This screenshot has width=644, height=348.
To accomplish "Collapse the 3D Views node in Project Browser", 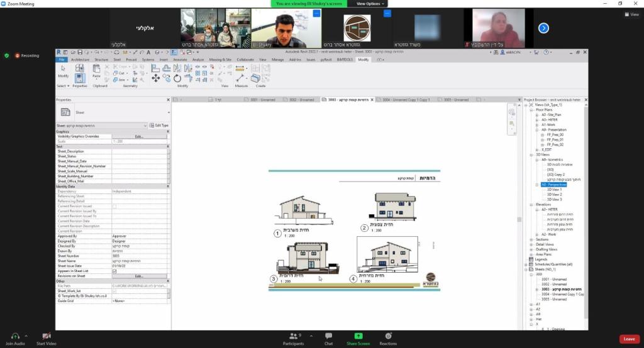I will pos(531,155).
